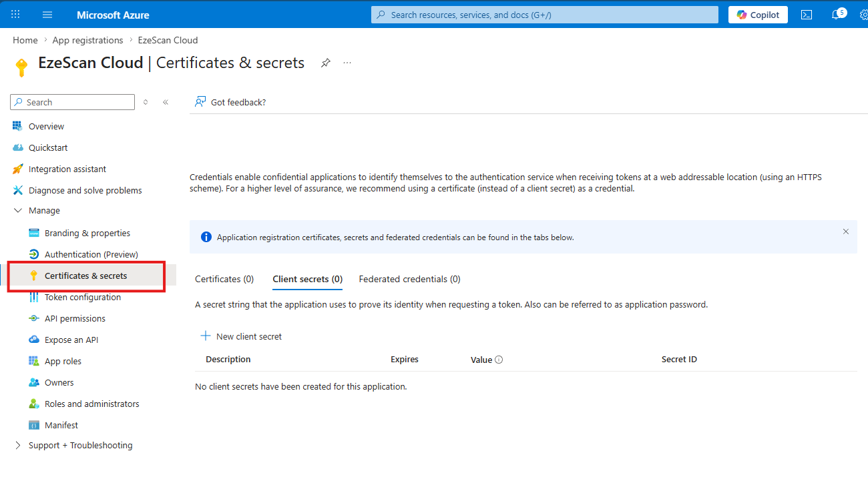
Task: Open the notifications bell
Action: tap(837, 14)
